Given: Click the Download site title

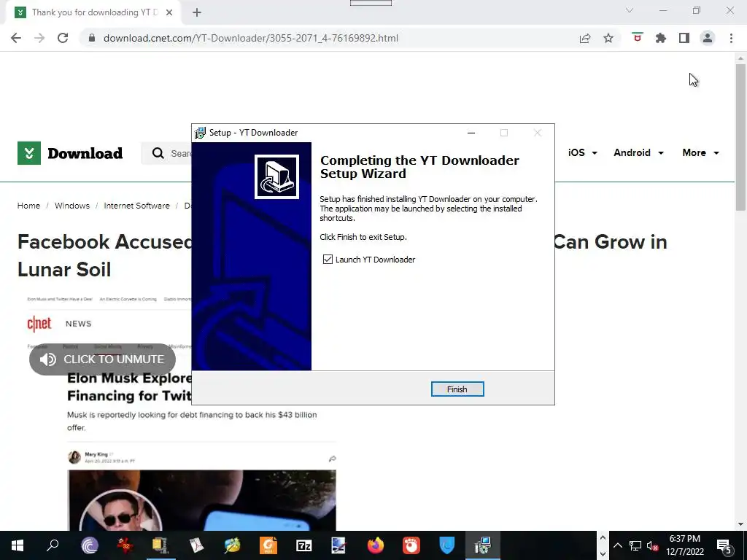Looking at the screenshot, I should coord(85,153).
